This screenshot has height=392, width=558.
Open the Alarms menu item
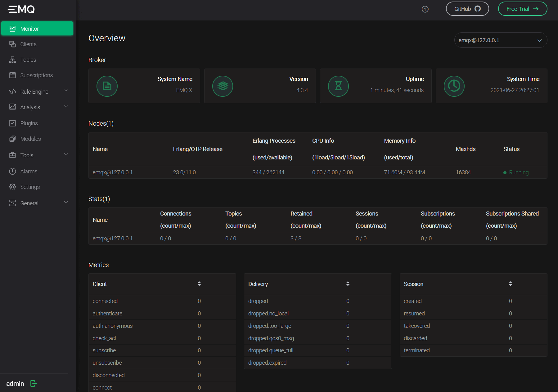tap(37, 171)
